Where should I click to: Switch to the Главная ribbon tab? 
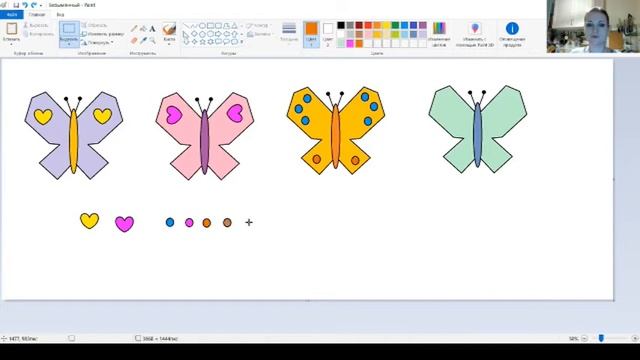pyautogui.click(x=37, y=15)
